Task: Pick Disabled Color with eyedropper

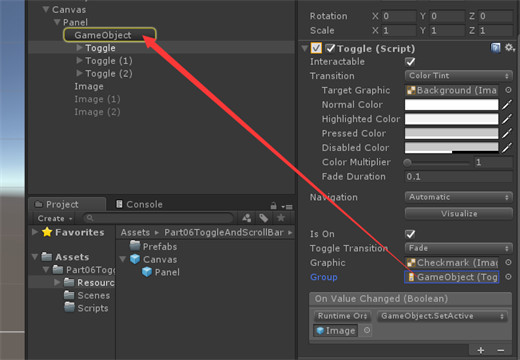Action: (507, 148)
